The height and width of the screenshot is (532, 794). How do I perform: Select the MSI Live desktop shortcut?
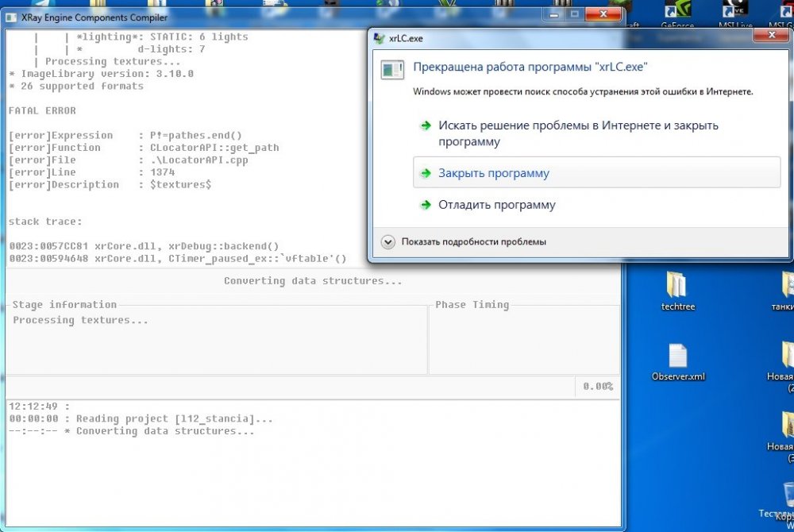tap(736, 11)
